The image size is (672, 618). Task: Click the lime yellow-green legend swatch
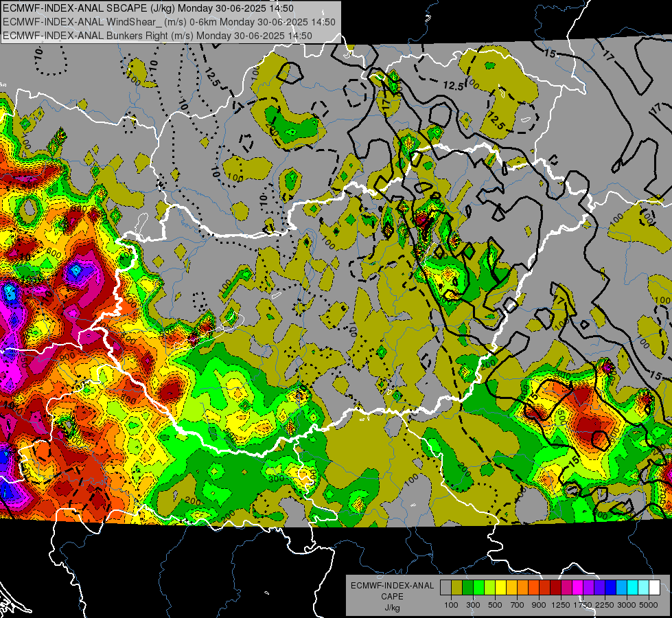[x=490, y=588]
